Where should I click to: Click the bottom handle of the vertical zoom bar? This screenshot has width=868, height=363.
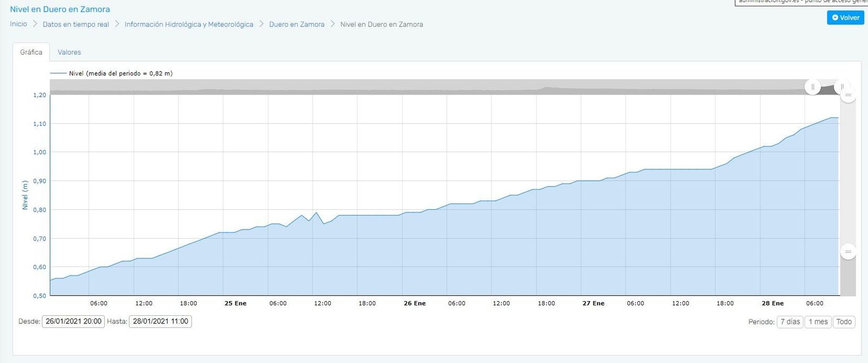click(x=848, y=252)
